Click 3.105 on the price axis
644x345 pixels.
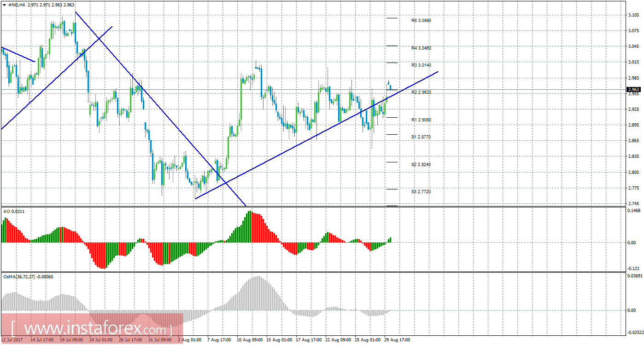[x=633, y=15]
